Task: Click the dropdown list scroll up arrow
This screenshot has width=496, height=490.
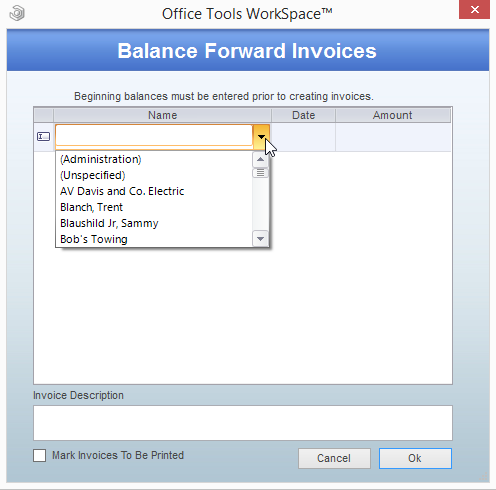Action: point(260,159)
